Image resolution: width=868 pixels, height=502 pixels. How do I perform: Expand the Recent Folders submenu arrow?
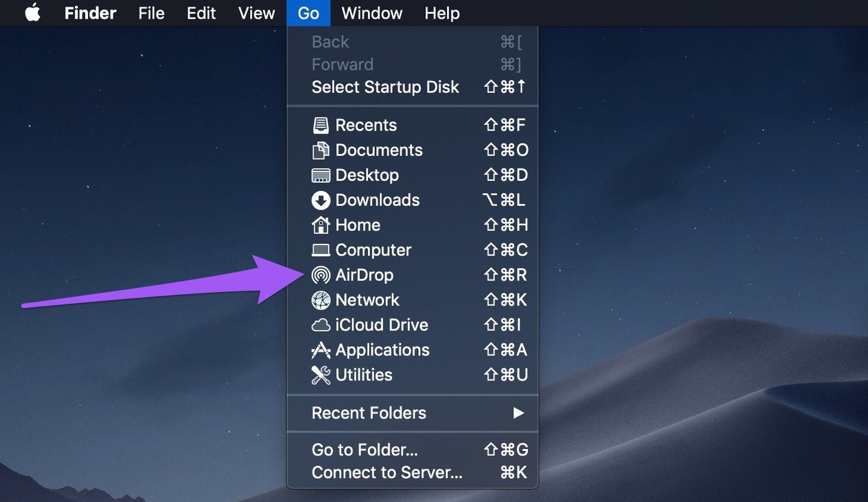coord(518,413)
